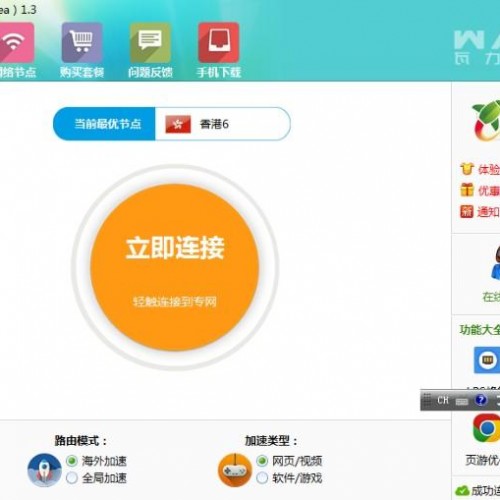Click the green logo at top of sidebar

(487, 121)
